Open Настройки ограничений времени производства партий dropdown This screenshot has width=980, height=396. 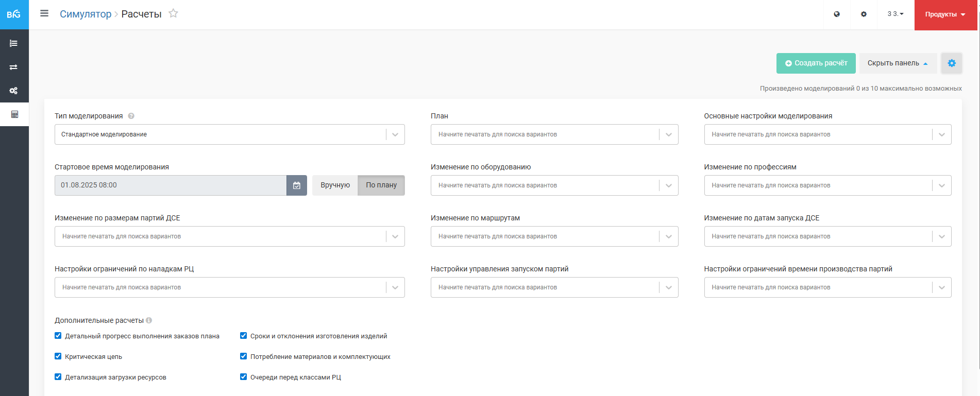click(x=827, y=287)
